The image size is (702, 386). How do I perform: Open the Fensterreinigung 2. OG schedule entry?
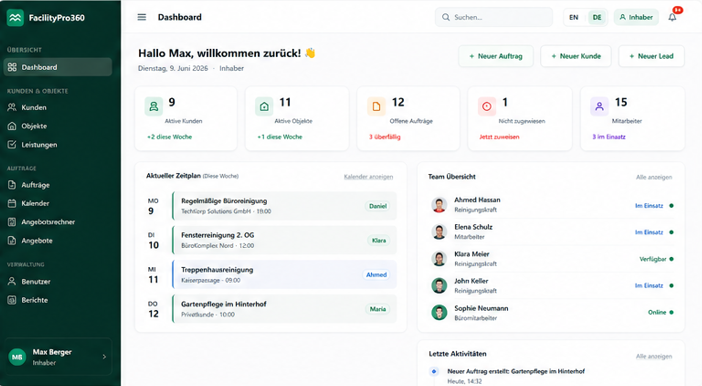[284, 240]
